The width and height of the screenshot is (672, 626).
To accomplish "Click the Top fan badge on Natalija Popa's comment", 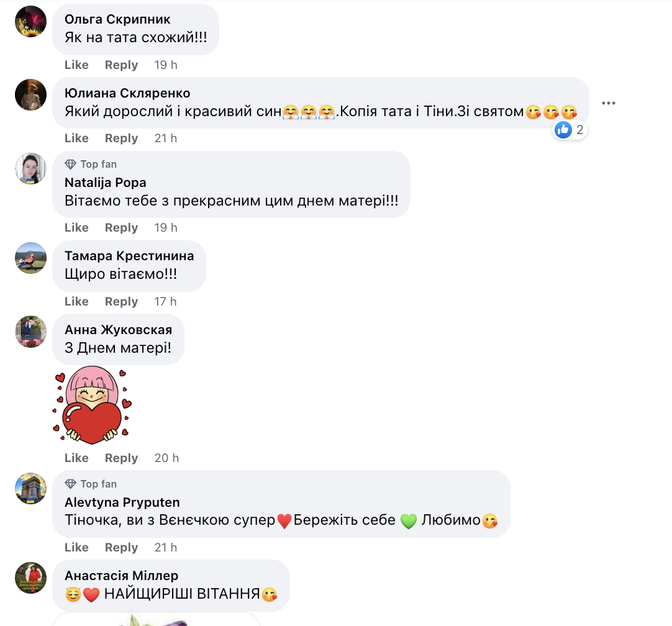I will click(x=90, y=164).
